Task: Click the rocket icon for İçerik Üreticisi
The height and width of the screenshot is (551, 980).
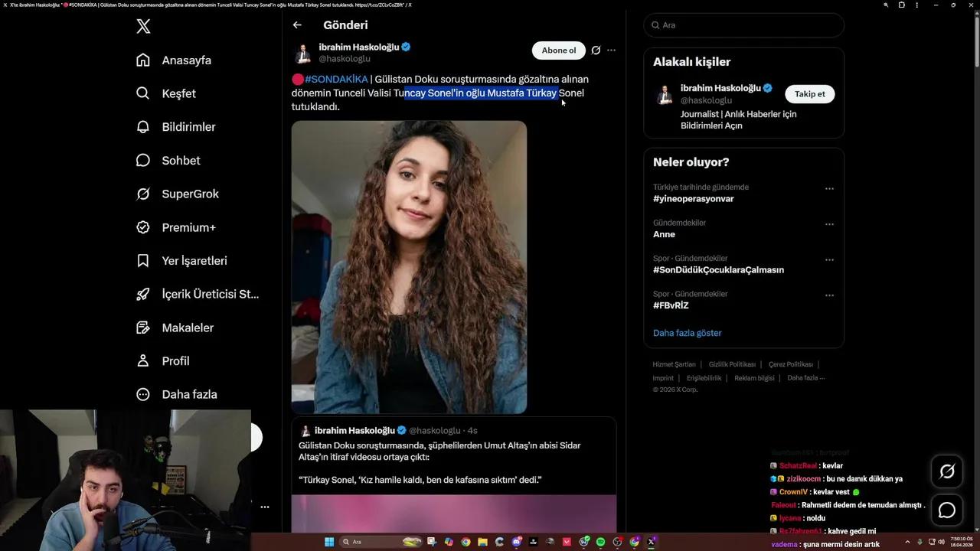Action: pyautogui.click(x=143, y=294)
